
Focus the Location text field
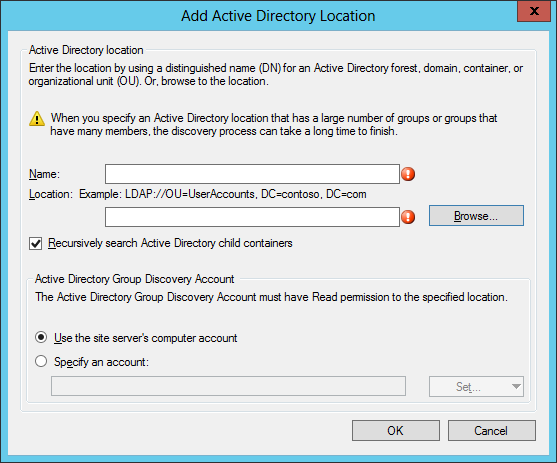(252, 217)
